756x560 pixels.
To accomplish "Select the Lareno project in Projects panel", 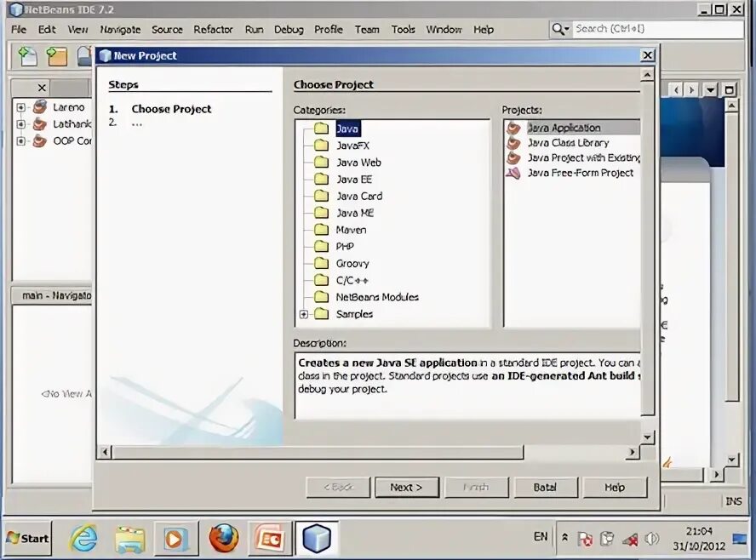I will (68, 107).
